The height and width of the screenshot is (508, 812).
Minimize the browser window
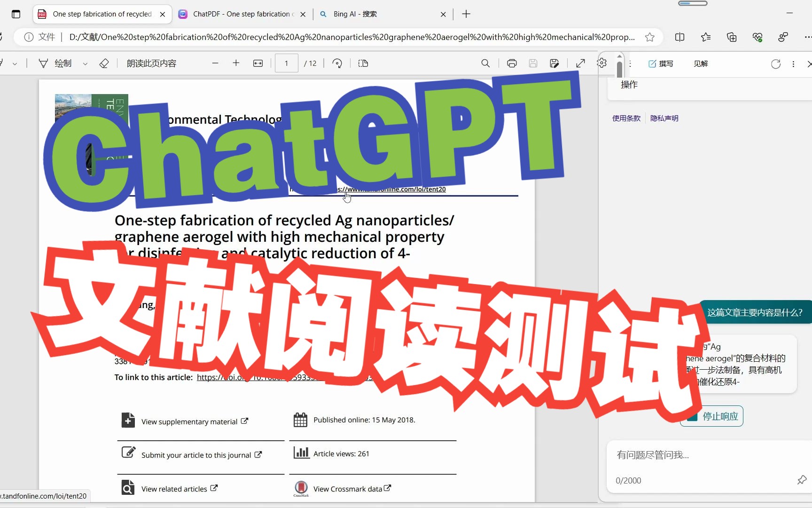(x=789, y=13)
